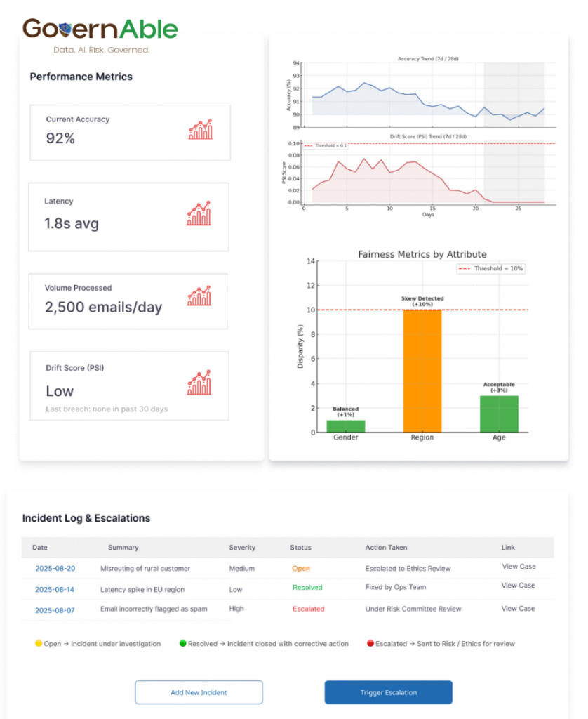The image size is (588, 719).
Task: Click the Severity column header
Action: (242, 548)
